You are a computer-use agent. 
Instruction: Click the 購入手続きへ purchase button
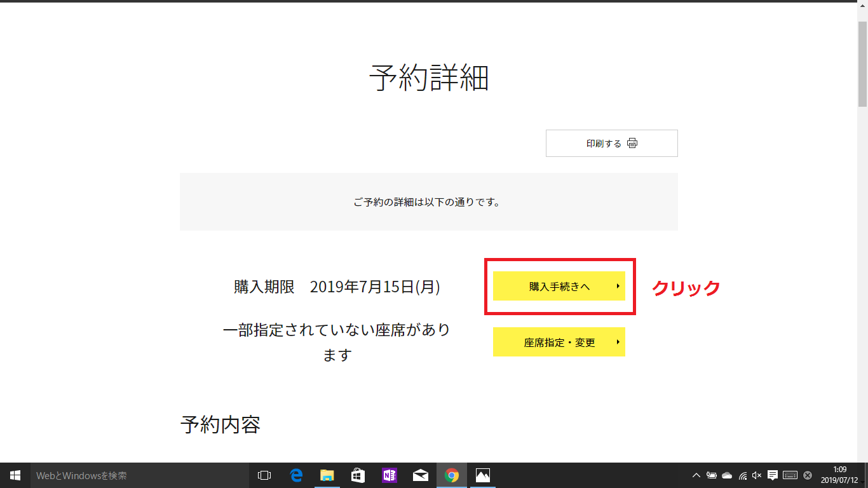click(x=559, y=287)
